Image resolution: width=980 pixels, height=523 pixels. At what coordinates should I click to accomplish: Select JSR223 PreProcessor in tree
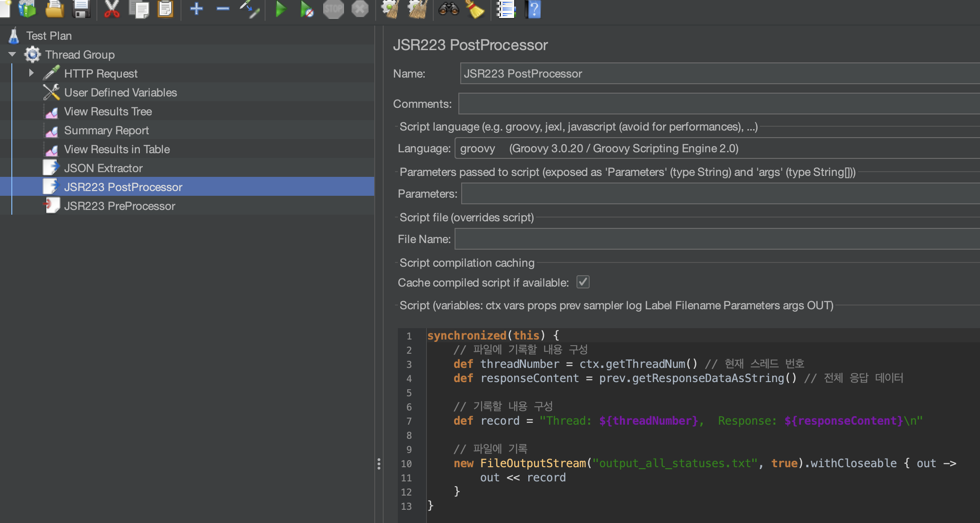coord(119,206)
